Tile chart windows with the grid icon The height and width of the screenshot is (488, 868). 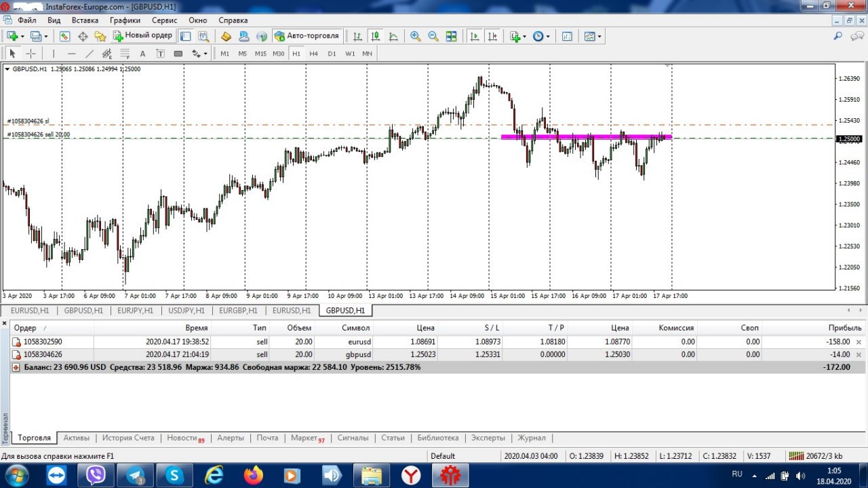click(451, 36)
